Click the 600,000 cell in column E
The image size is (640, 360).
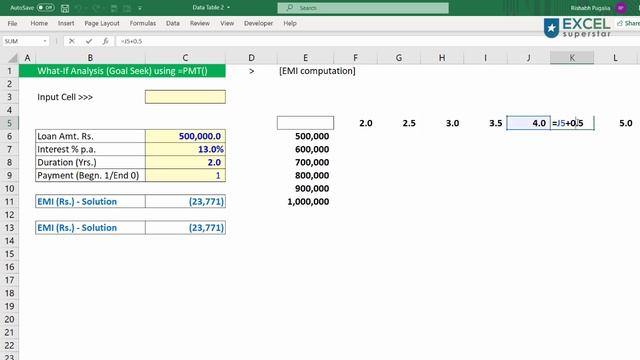[305, 149]
